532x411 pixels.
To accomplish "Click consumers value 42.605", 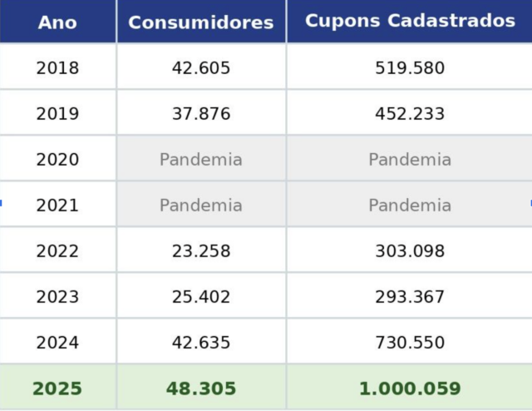I will pos(200,68).
